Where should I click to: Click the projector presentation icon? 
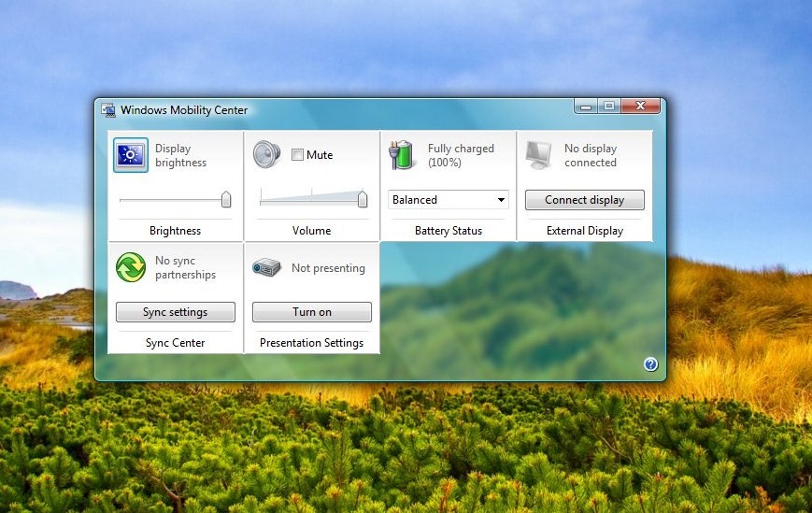pyautogui.click(x=266, y=267)
